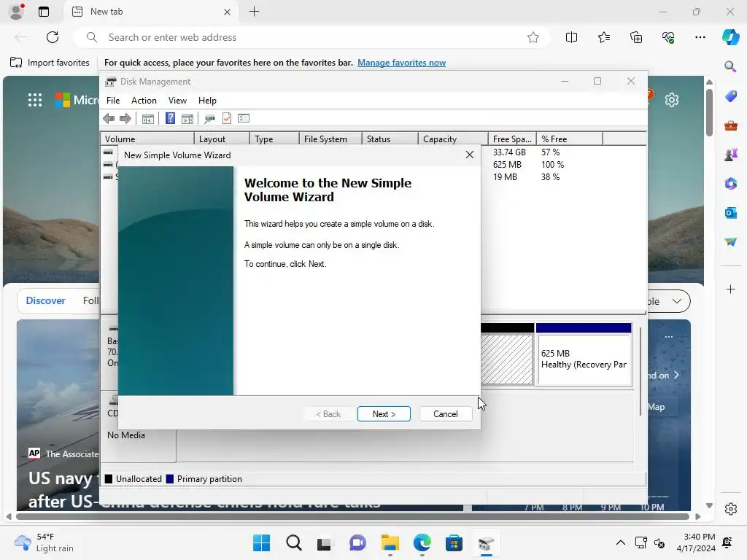
Task: Open the Favorites hub icon in Edge
Action: [x=603, y=37]
